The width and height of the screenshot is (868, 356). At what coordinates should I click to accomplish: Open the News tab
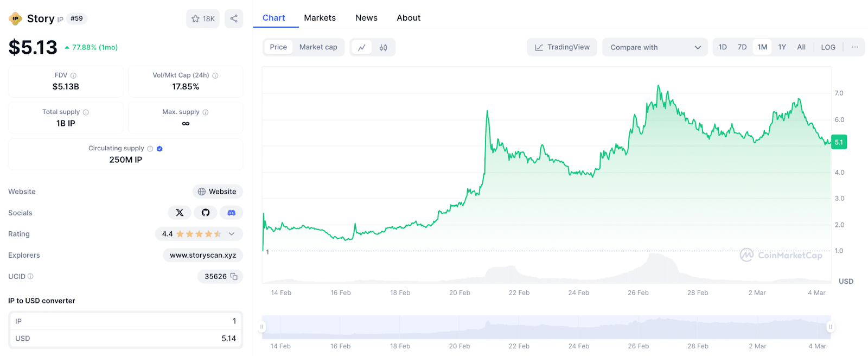click(366, 18)
